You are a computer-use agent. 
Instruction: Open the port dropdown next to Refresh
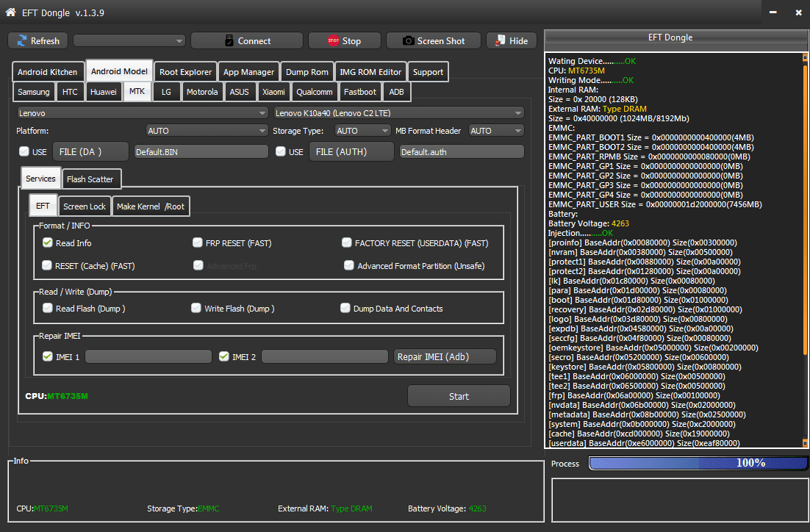(129, 41)
